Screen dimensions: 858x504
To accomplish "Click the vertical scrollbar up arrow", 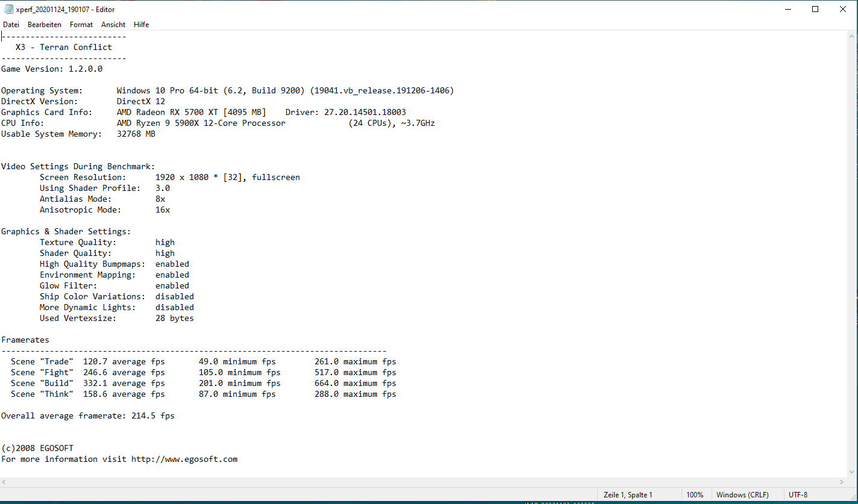I will 852,36.
